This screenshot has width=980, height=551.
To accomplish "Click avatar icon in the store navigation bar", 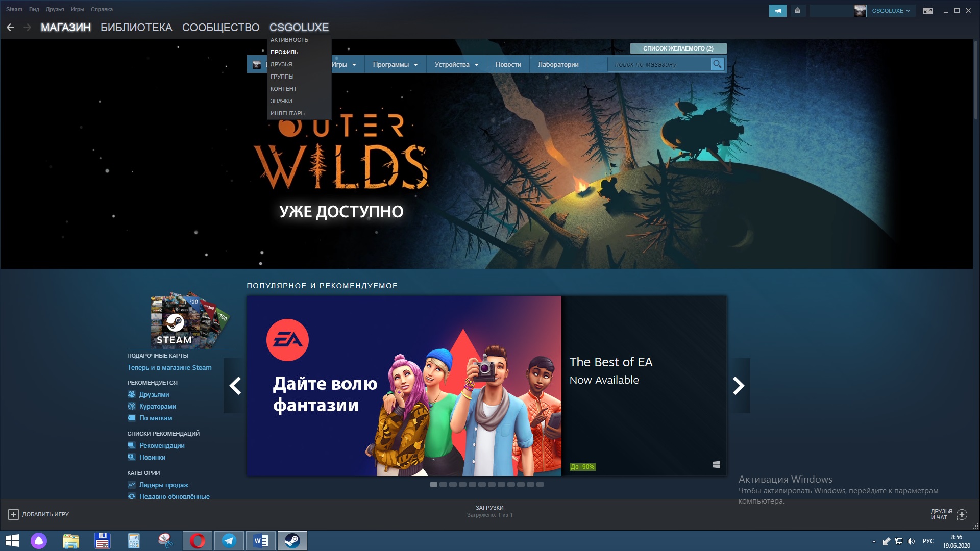I will tap(257, 65).
